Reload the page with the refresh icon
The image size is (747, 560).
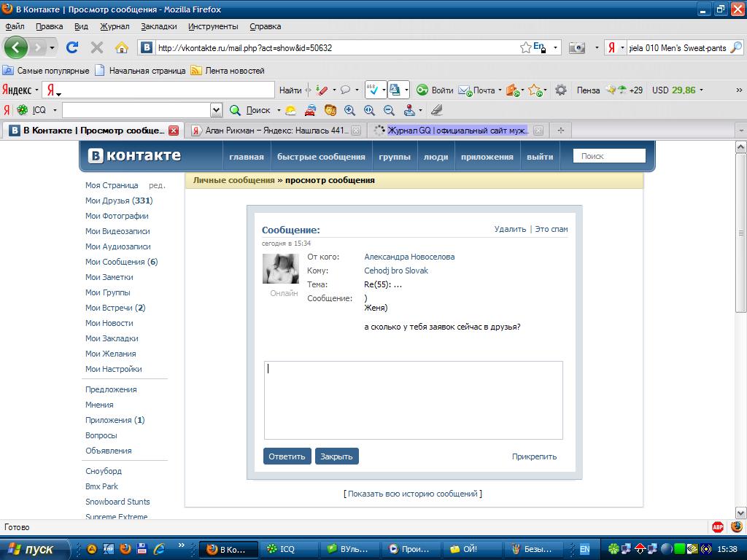click(x=72, y=47)
